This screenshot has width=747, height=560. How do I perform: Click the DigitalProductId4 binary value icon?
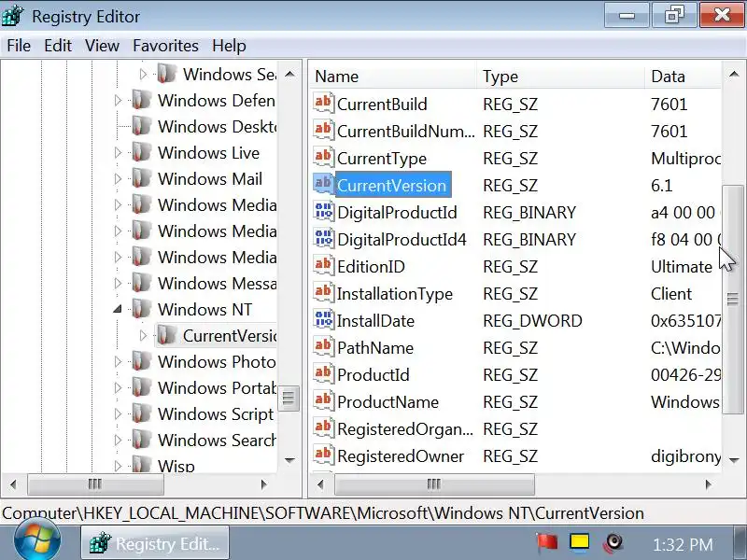point(323,239)
